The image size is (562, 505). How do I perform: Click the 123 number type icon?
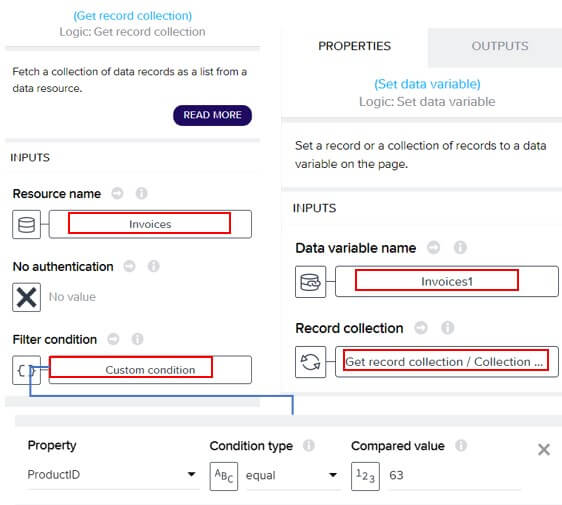(x=365, y=476)
